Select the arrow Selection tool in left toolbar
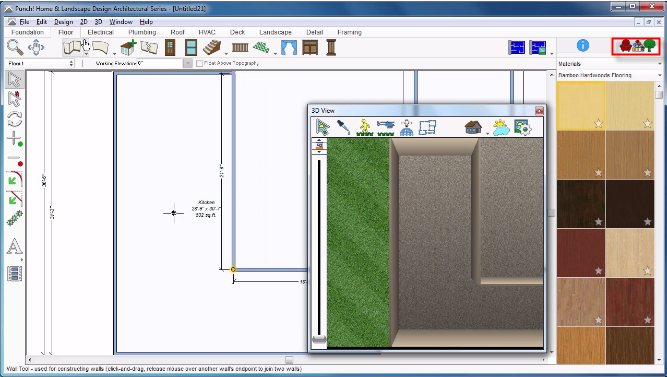Screen dimensions: 667x377 point(14,80)
